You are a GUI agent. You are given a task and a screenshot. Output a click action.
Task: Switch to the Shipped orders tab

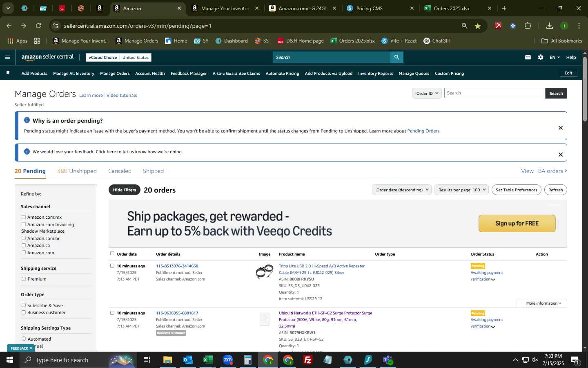(153, 171)
